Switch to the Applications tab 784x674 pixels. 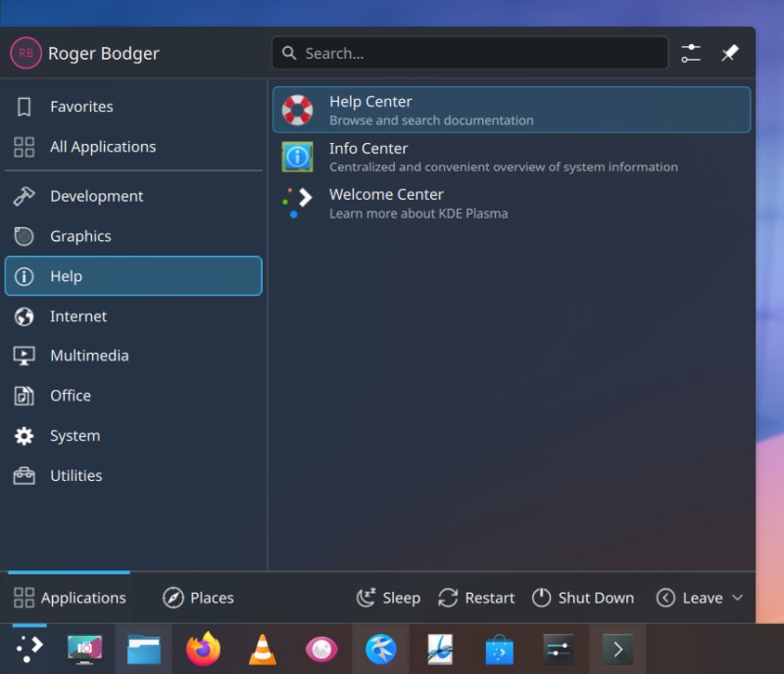click(x=70, y=598)
